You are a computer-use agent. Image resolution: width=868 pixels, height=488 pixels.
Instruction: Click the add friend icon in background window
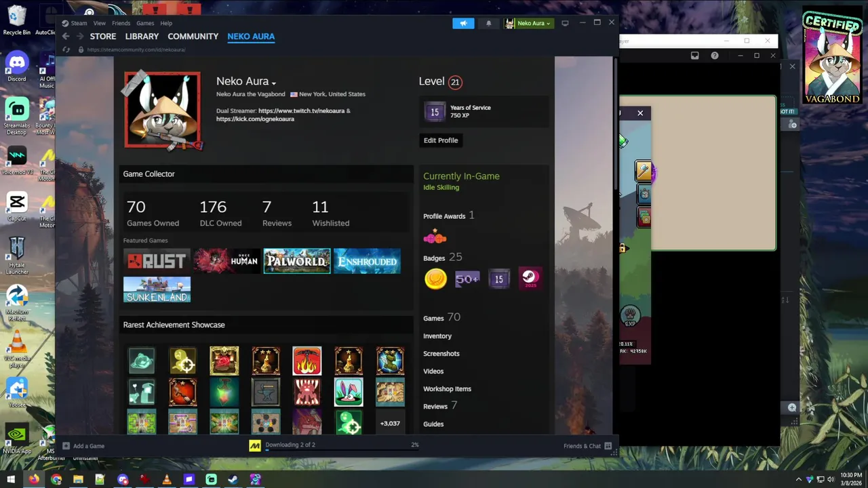pos(792,124)
